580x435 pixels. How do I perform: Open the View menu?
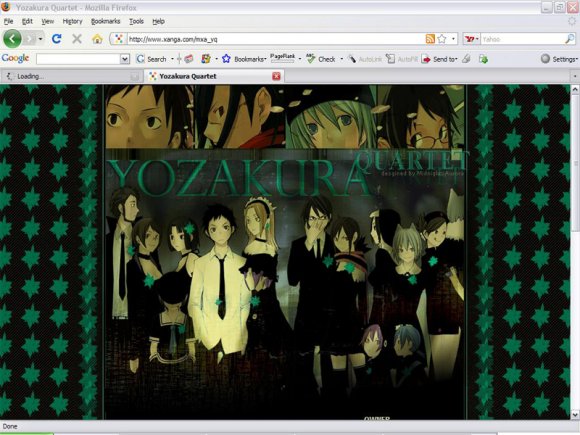[47, 21]
